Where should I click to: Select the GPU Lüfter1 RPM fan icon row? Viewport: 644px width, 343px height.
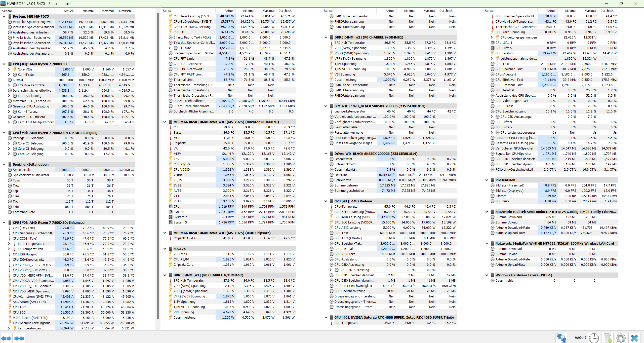click(x=504, y=43)
